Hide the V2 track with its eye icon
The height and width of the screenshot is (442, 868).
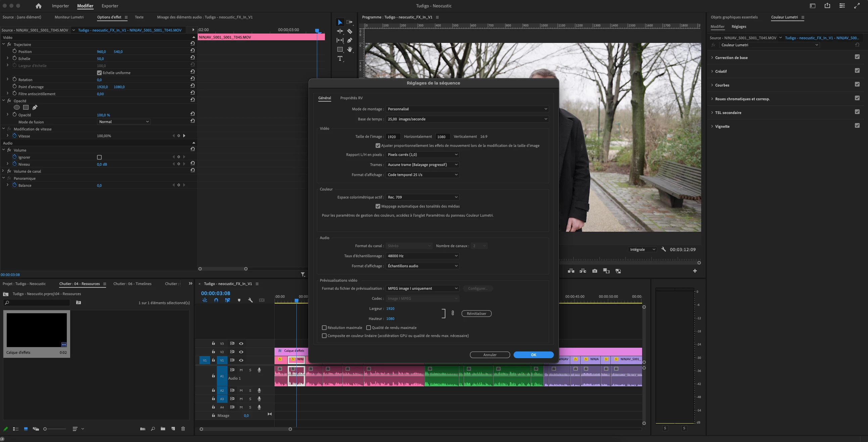tap(241, 352)
